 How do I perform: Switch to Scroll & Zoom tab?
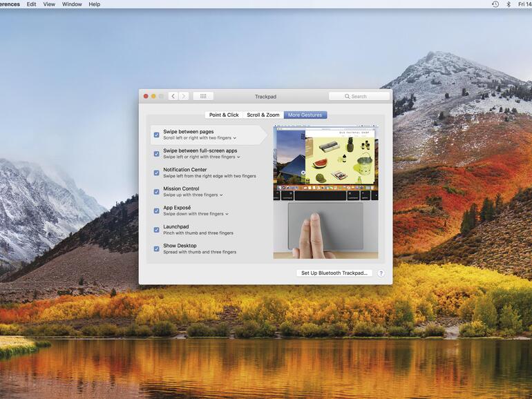point(263,115)
